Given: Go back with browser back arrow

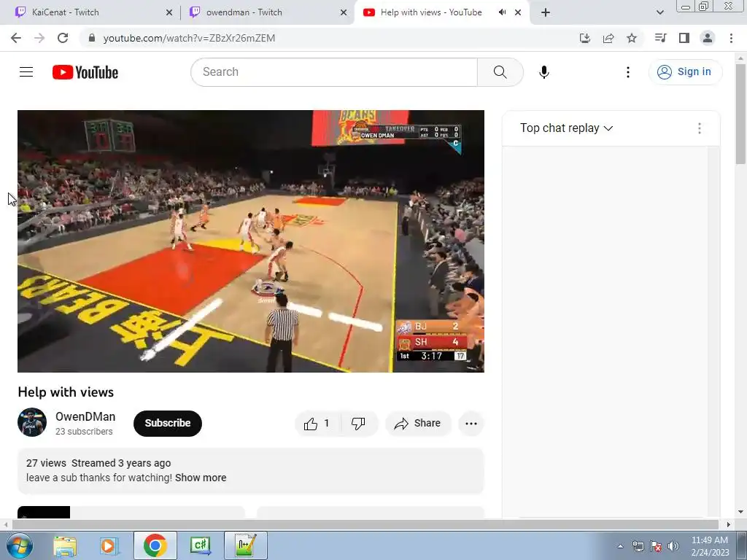Looking at the screenshot, I should point(16,38).
